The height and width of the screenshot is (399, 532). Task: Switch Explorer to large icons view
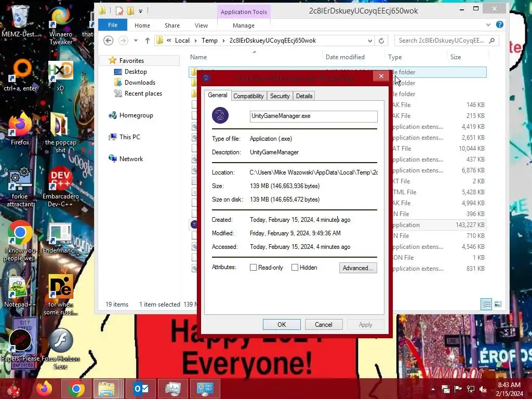point(498,304)
